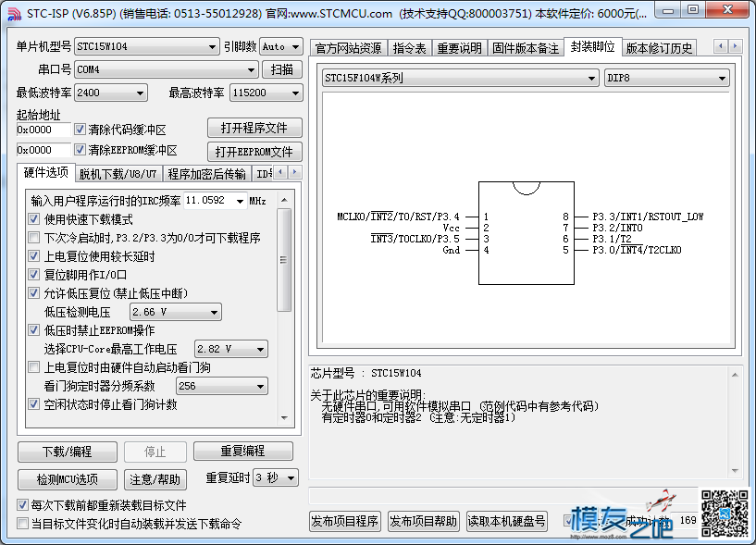
Task: Click up arrow of hardware options scrollbar
Action: coord(284,200)
